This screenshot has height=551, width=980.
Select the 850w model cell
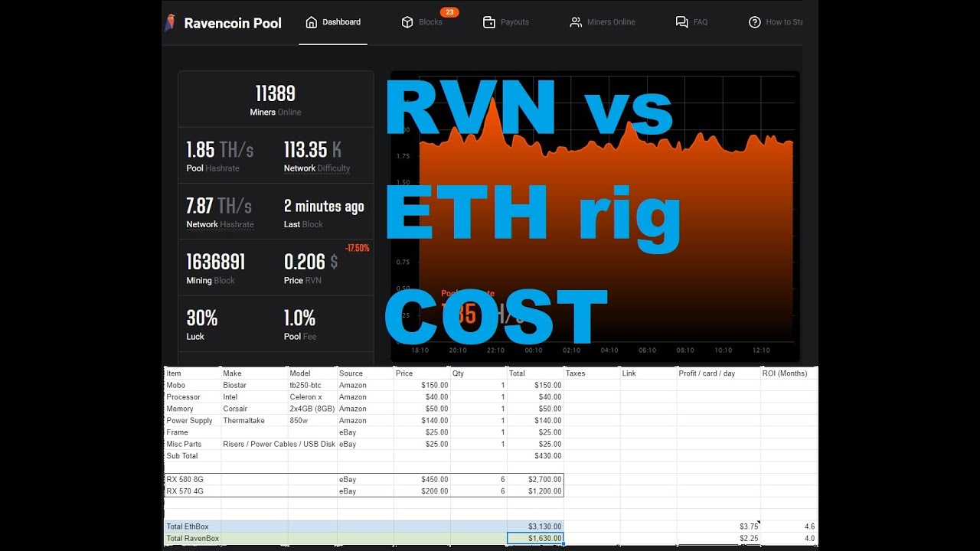point(312,421)
